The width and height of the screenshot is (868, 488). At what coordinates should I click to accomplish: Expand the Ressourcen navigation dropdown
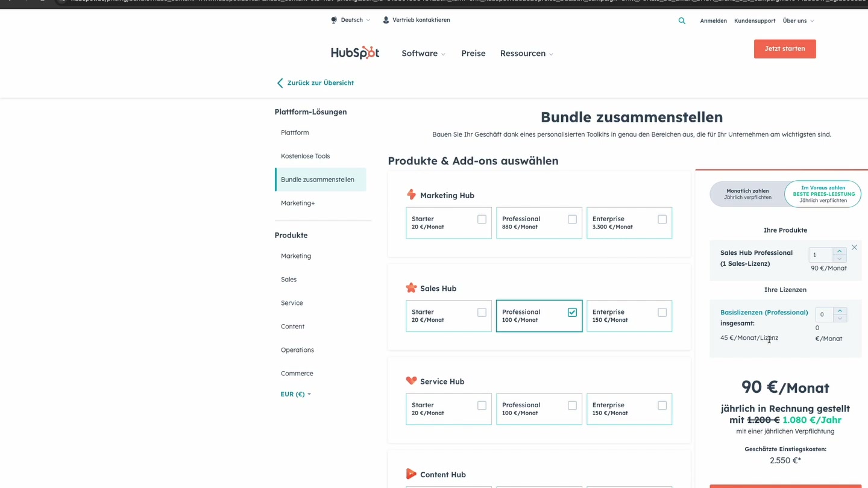pyautogui.click(x=526, y=53)
